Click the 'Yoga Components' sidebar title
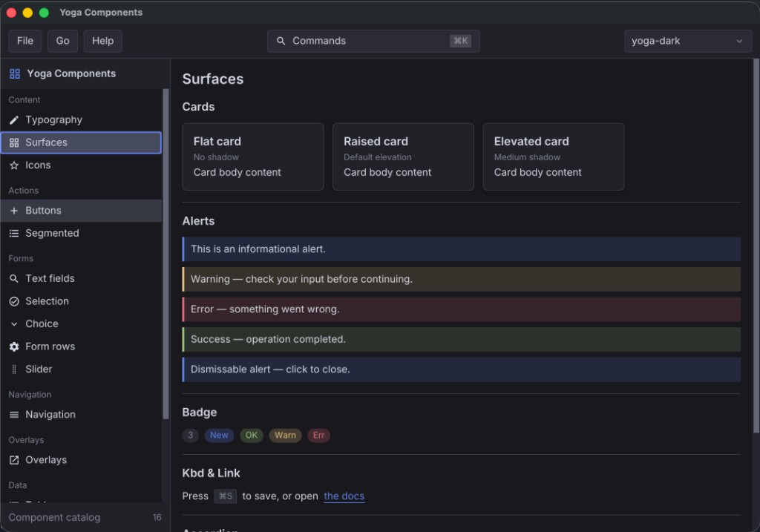The width and height of the screenshot is (760, 532). click(71, 73)
